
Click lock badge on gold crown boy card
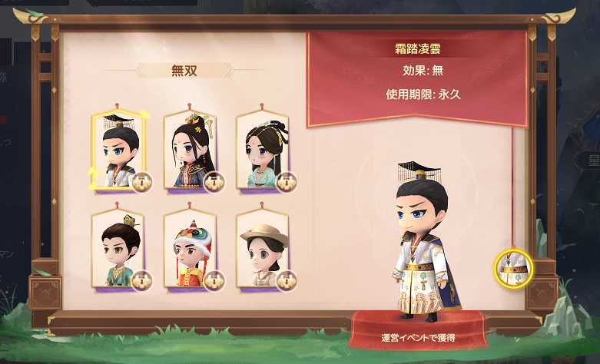click(x=142, y=281)
